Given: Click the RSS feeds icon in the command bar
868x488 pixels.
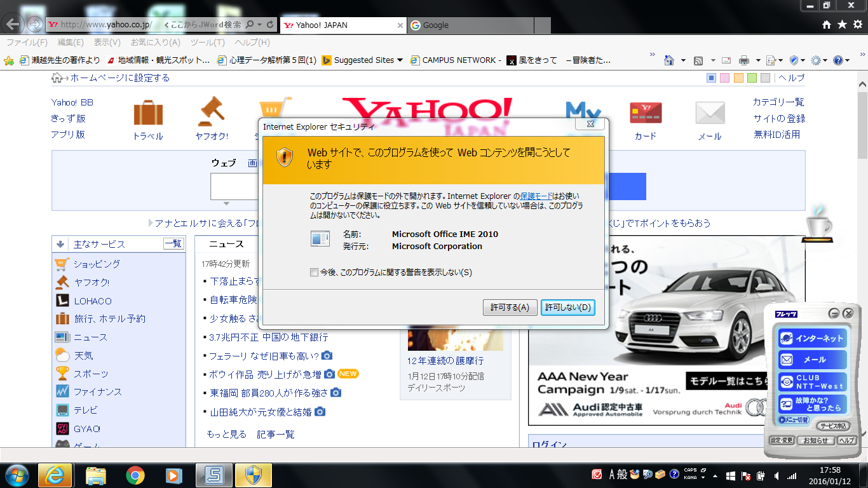Looking at the screenshot, I should (698, 60).
